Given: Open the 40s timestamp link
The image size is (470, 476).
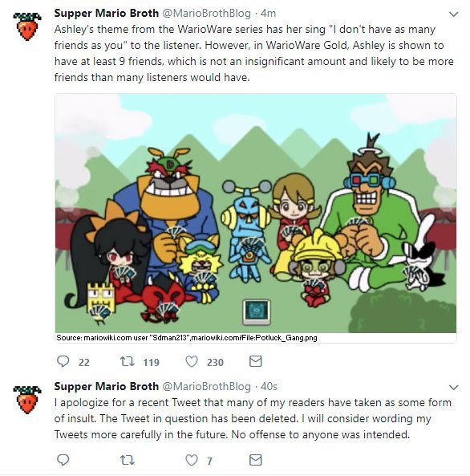Looking at the screenshot, I should click(269, 386).
